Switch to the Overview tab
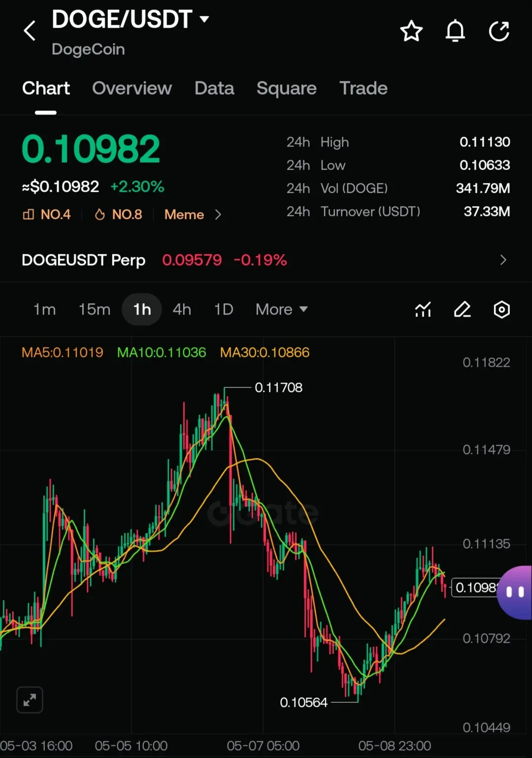The height and width of the screenshot is (758, 532). 132,88
